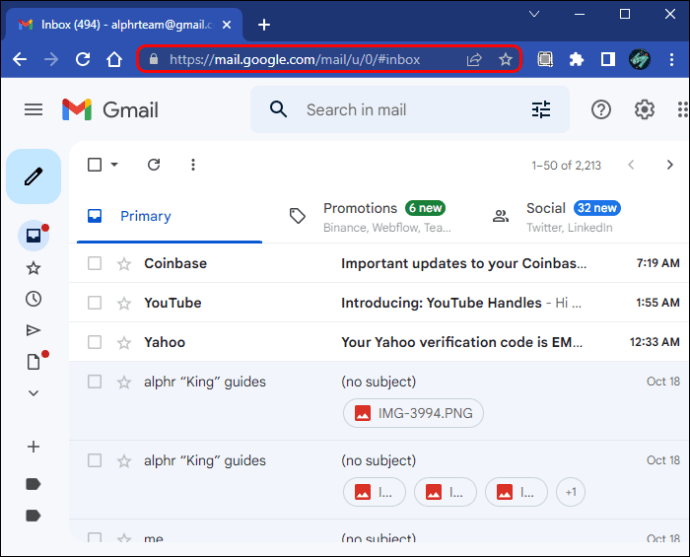Click the URL address bar text
Viewport: 690px width, 557px height.
coord(295,59)
